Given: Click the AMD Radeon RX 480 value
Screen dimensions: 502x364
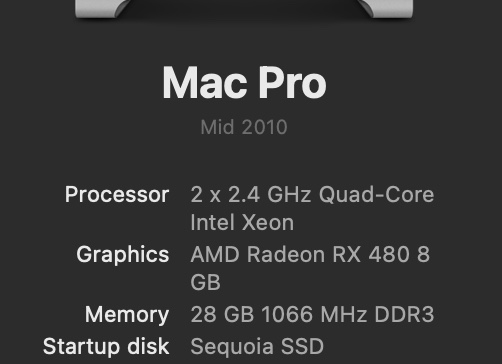Looking at the screenshot, I should click(310, 254).
